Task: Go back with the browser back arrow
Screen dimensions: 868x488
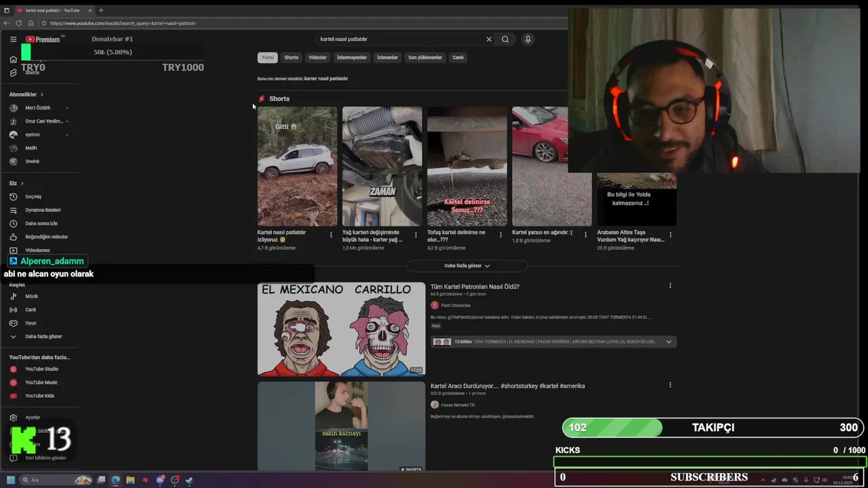Action: (7, 23)
